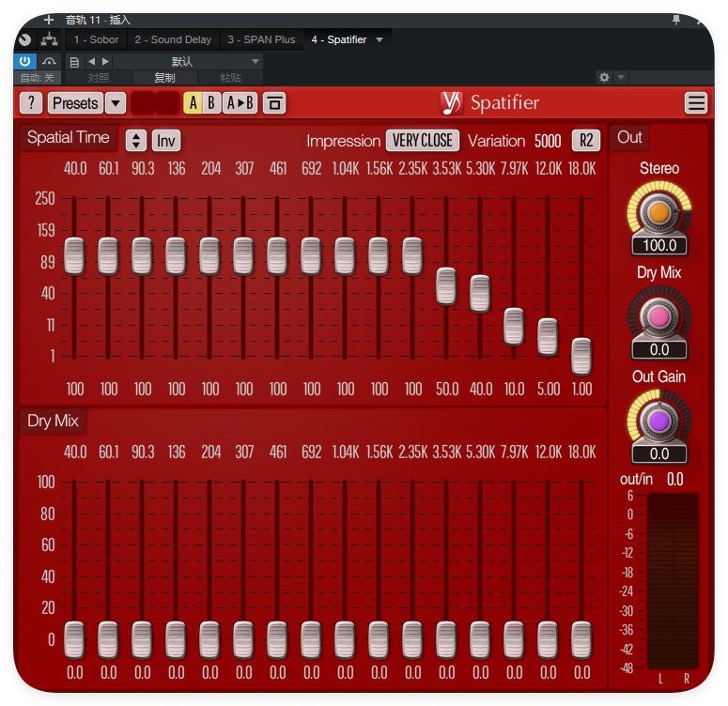The width and height of the screenshot is (728, 706).
Task: Click the 5.00 value under the 12.0K fader
Action: (549, 389)
